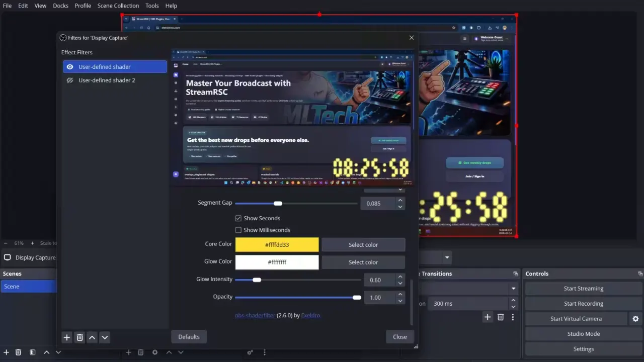Remove source with the Sources dock trash icon
The image size is (644, 362).
141,352
